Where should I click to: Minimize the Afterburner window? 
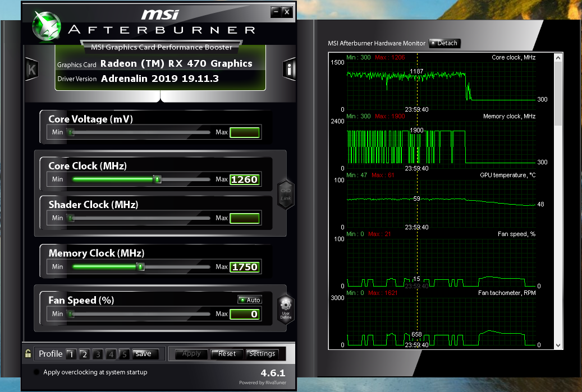pos(276,12)
